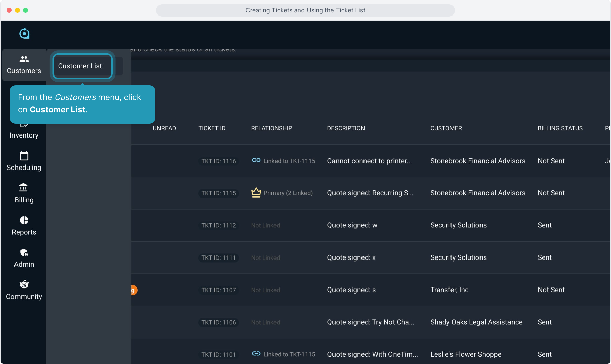Image resolution: width=611 pixels, height=364 pixels.
Task: Sort by the Ticket ID column header
Action: (x=211, y=128)
